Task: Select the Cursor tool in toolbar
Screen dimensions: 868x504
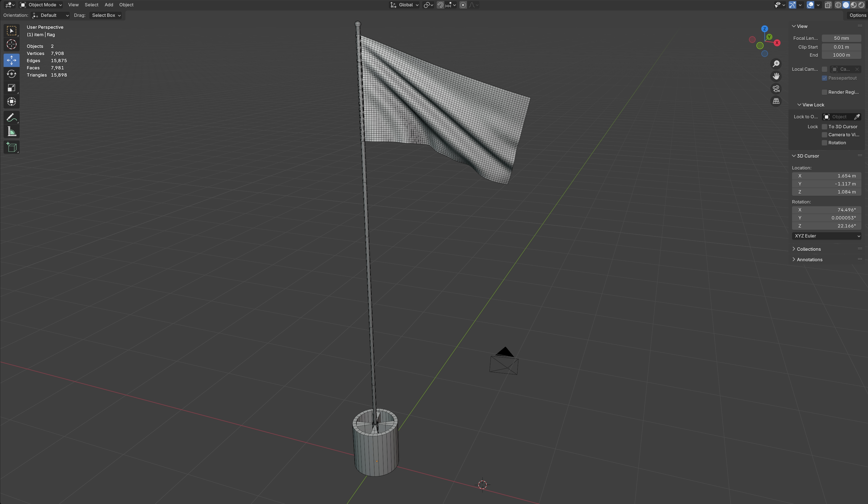Action: 11,45
